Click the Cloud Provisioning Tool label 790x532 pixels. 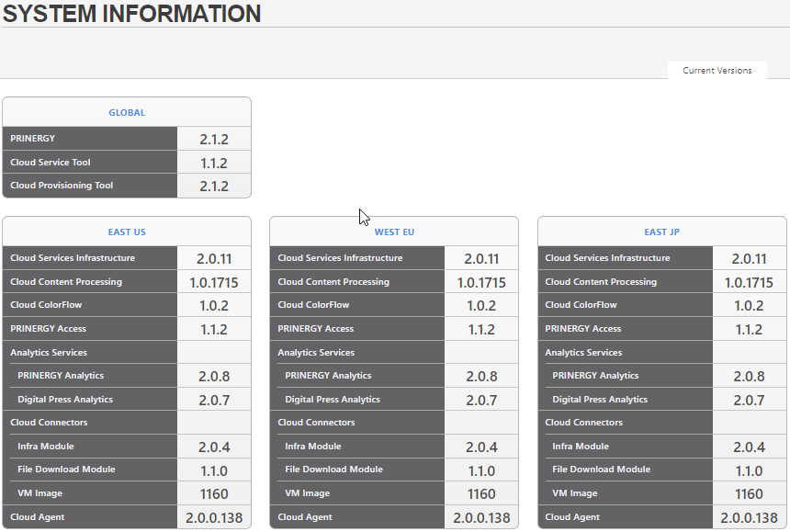pos(62,186)
